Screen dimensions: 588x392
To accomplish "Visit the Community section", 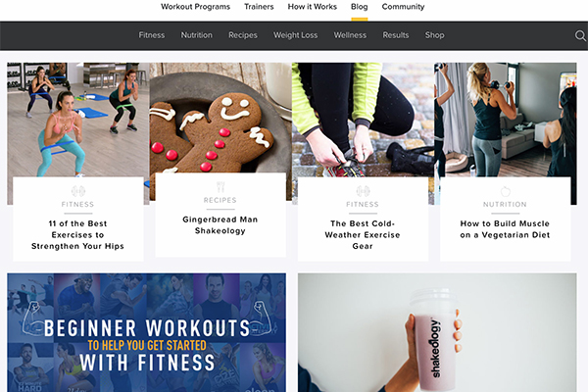I will (x=403, y=7).
